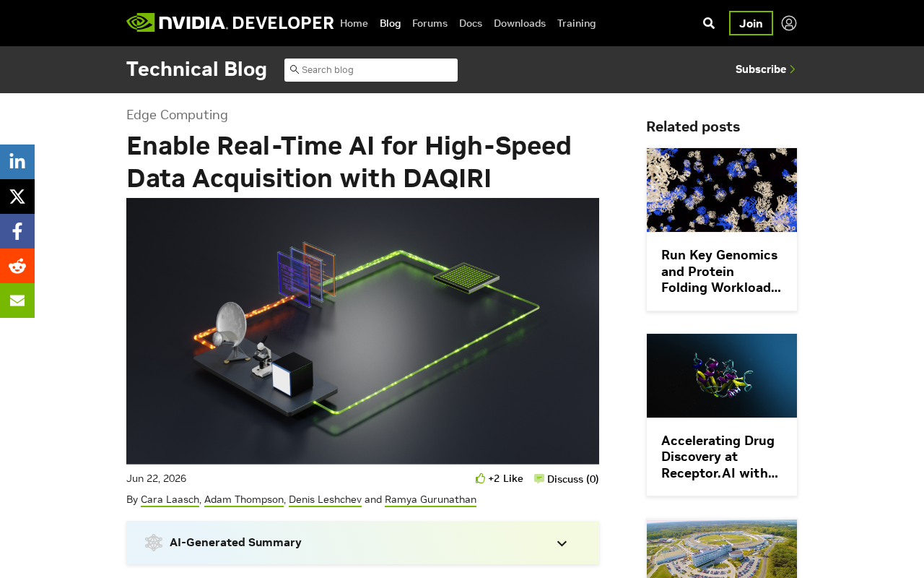Image resolution: width=924 pixels, height=578 pixels.
Task: Open the Training menu item
Action: coord(577,23)
